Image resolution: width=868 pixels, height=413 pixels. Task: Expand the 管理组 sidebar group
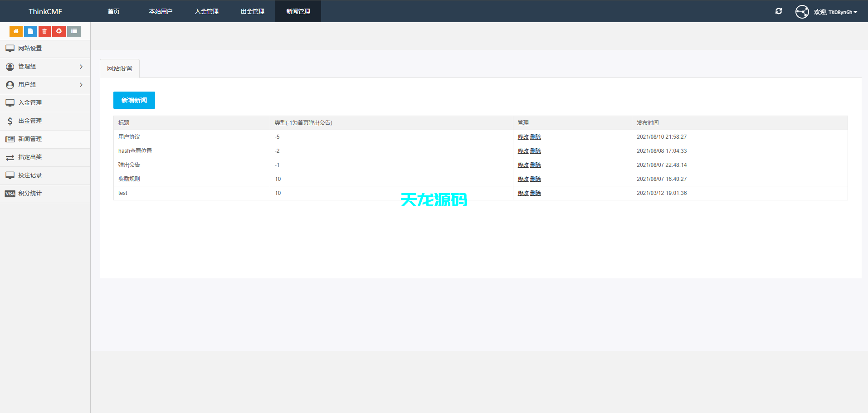[x=45, y=67]
